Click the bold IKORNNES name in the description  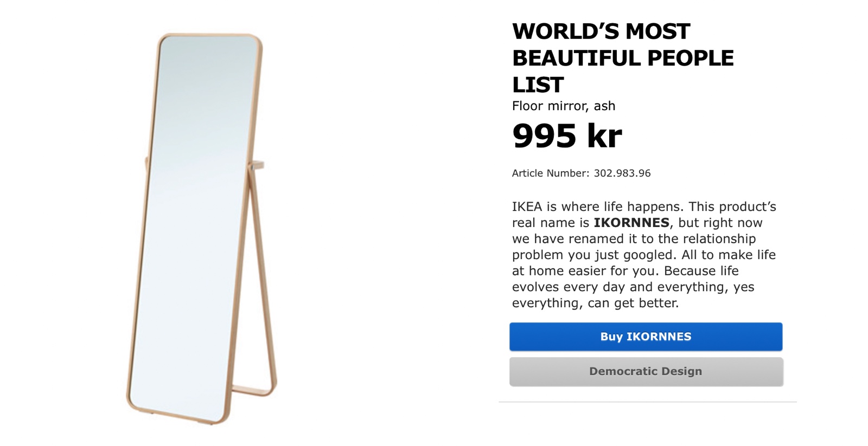coord(631,223)
